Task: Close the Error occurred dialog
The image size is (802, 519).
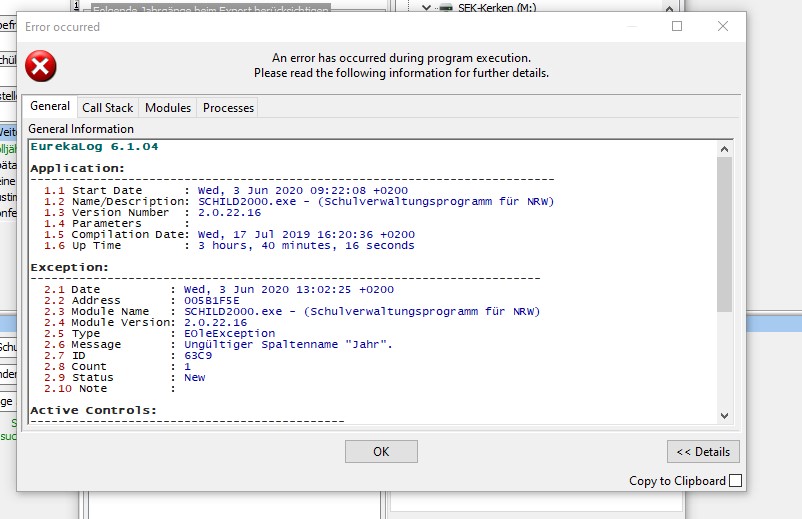Action: (x=722, y=27)
